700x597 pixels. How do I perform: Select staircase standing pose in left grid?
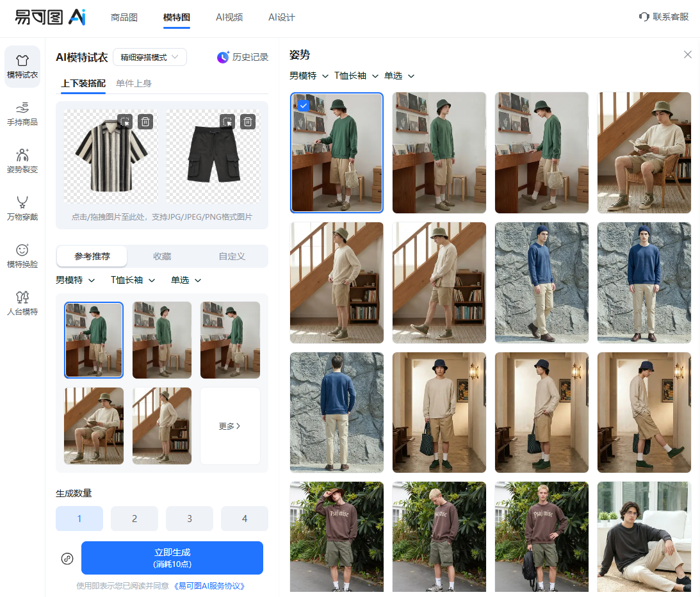[162, 426]
